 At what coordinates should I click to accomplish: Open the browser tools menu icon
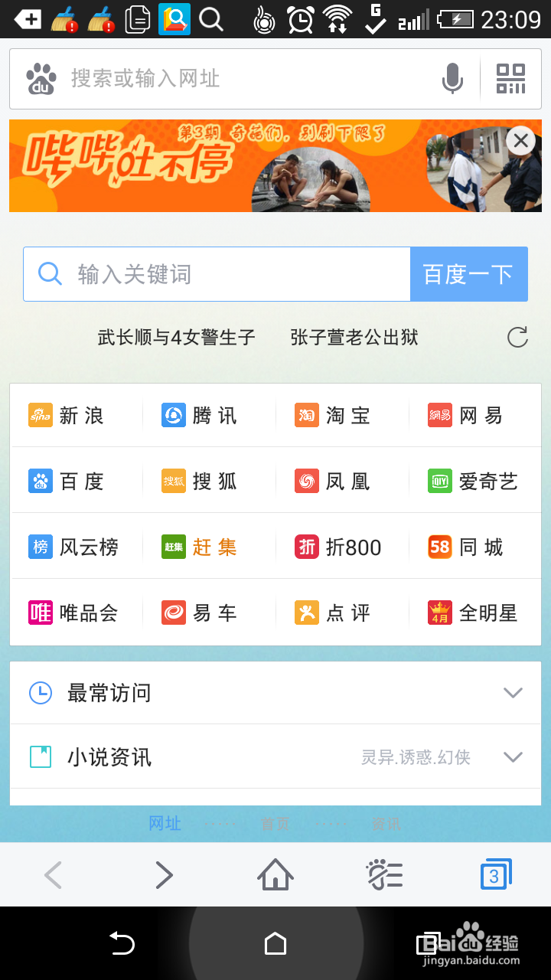coord(384,874)
